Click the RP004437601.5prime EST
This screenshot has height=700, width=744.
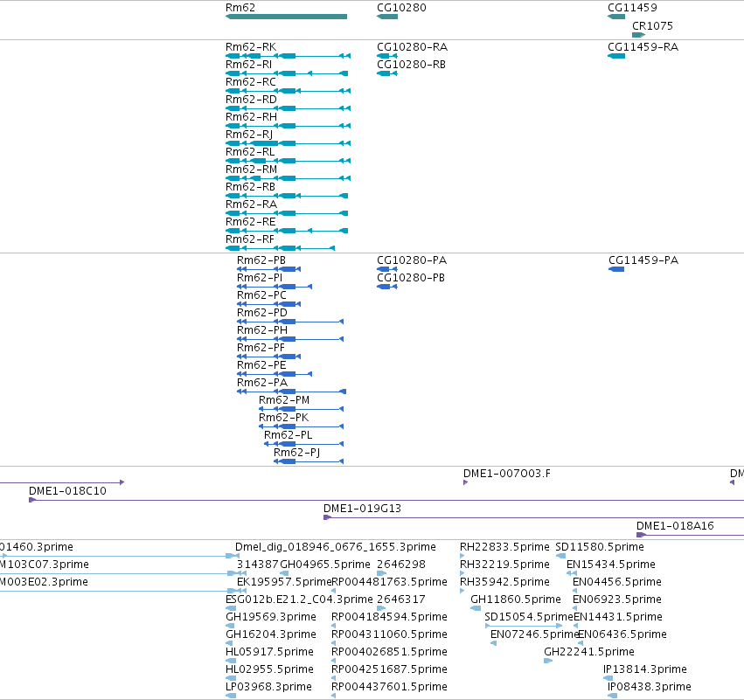point(389,687)
